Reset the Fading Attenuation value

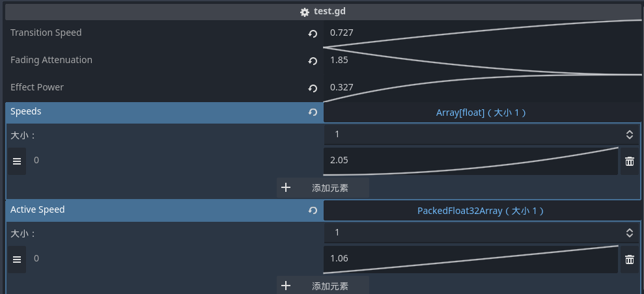pos(313,61)
